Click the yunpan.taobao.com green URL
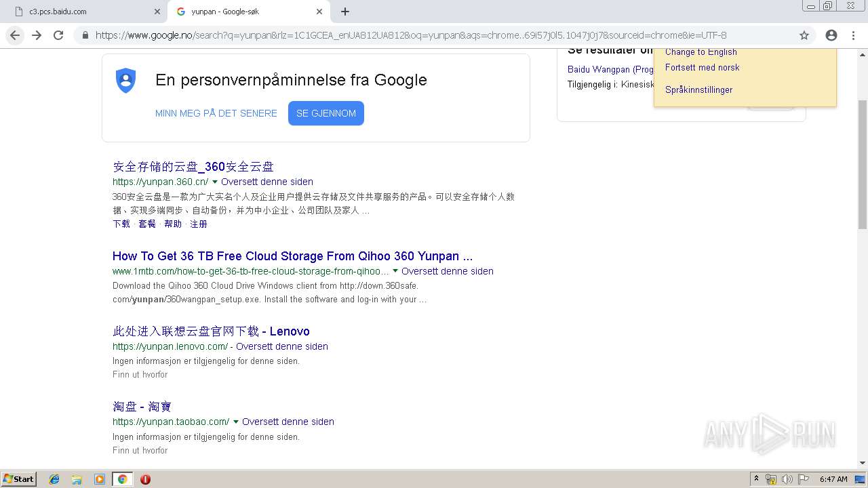The width and height of the screenshot is (868, 488). coord(171,422)
